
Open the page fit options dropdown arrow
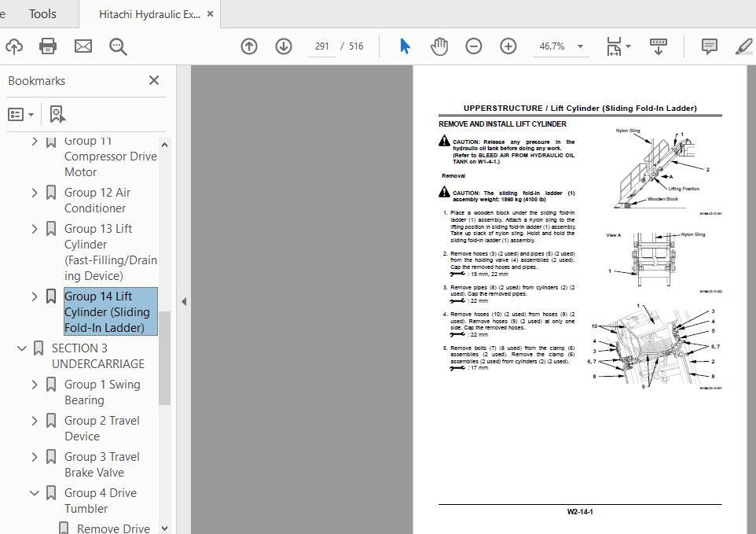[628, 46]
